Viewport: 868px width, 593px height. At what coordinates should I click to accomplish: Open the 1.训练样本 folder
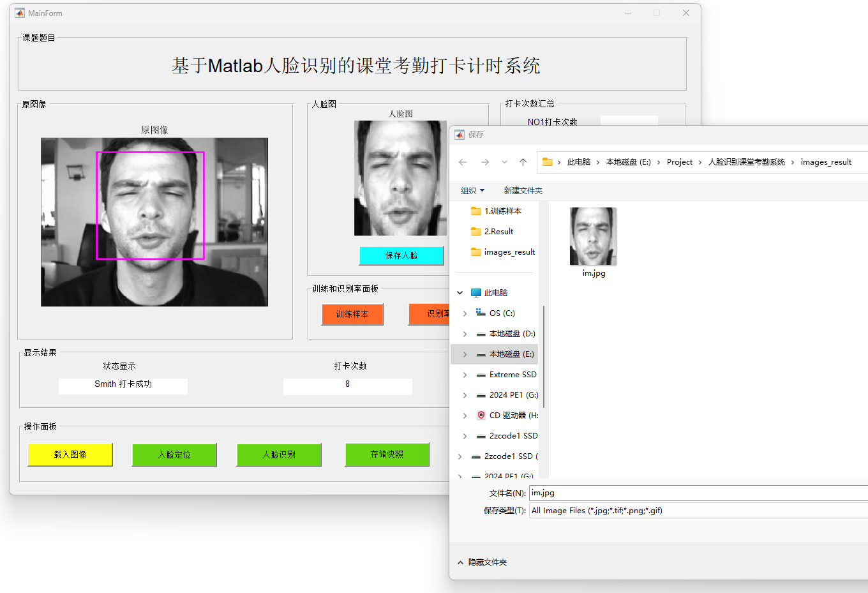point(502,211)
